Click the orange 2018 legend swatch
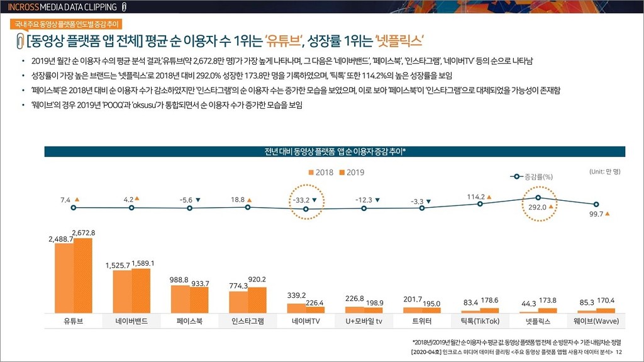 pyautogui.click(x=311, y=173)
